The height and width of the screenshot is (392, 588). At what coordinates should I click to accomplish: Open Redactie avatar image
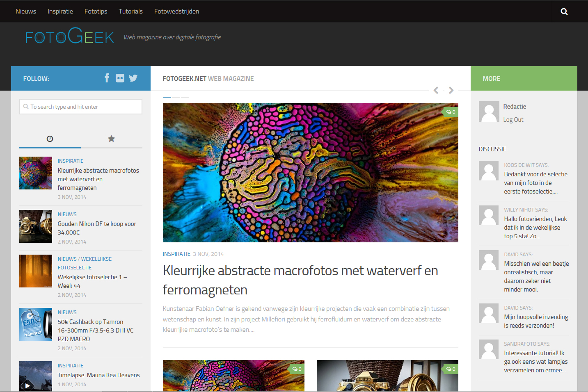pos(489,112)
